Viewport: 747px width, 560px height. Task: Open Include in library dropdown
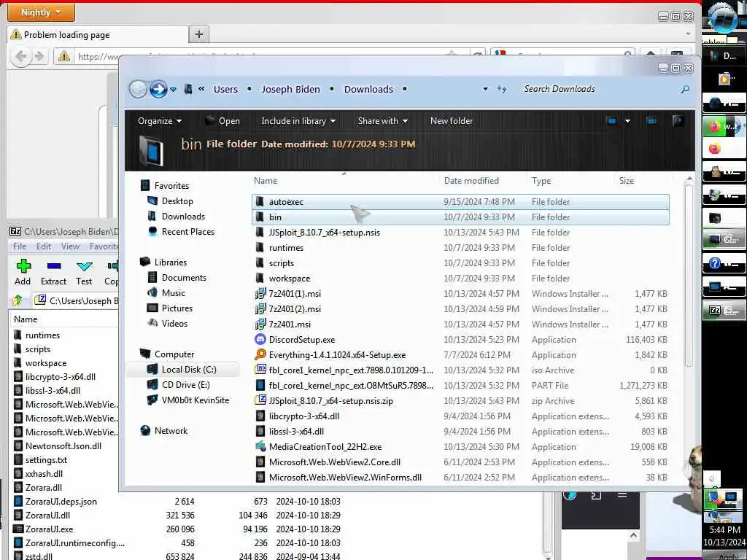coord(298,121)
